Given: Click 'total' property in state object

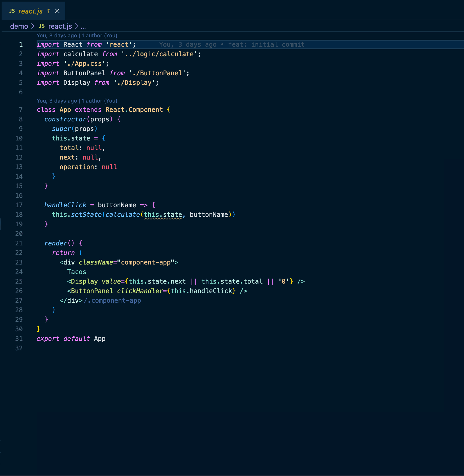Looking at the screenshot, I should [x=69, y=148].
